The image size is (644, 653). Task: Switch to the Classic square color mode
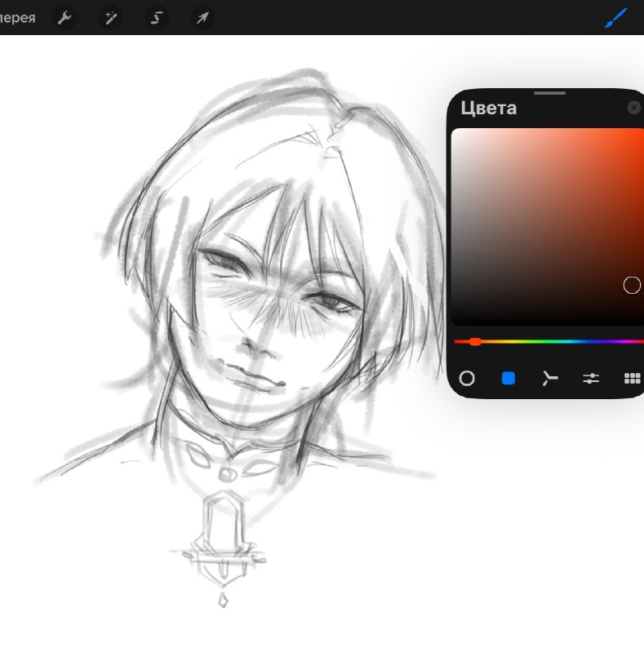tap(509, 378)
